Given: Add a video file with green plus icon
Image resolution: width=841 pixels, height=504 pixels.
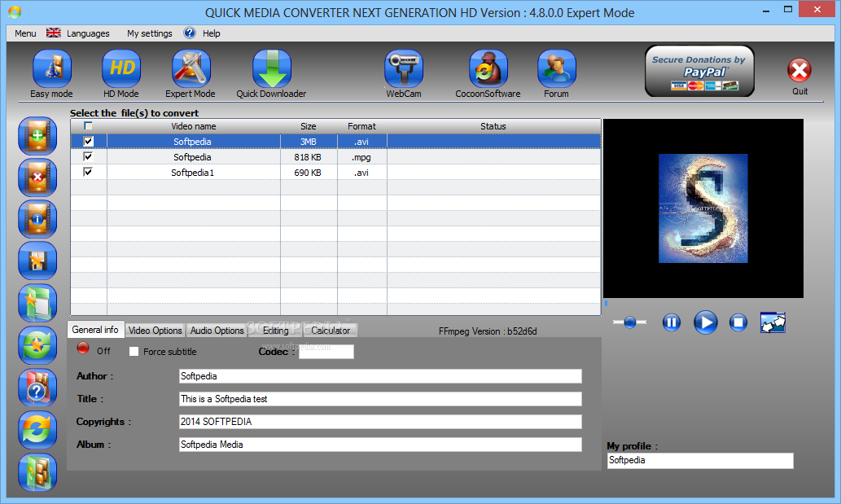Looking at the screenshot, I should (37, 136).
